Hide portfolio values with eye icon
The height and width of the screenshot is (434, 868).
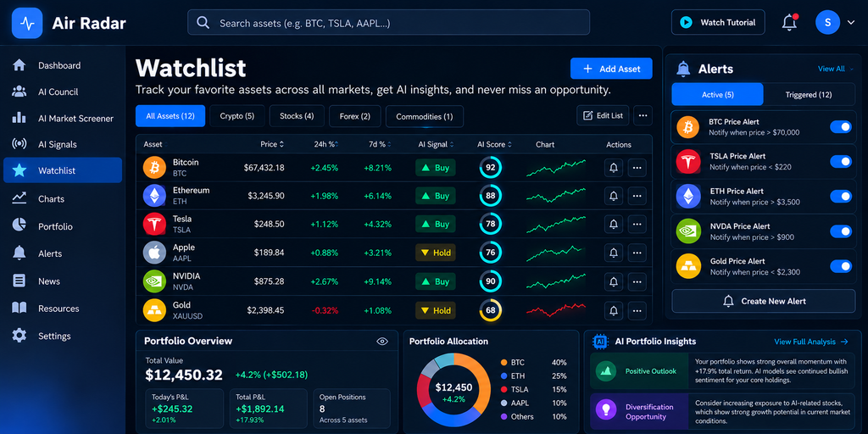click(382, 341)
